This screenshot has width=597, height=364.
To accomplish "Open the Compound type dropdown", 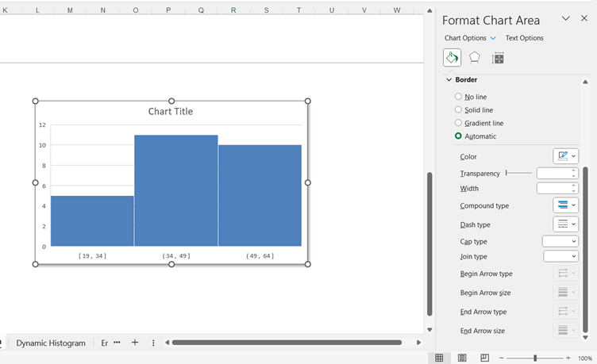I will (x=565, y=205).
